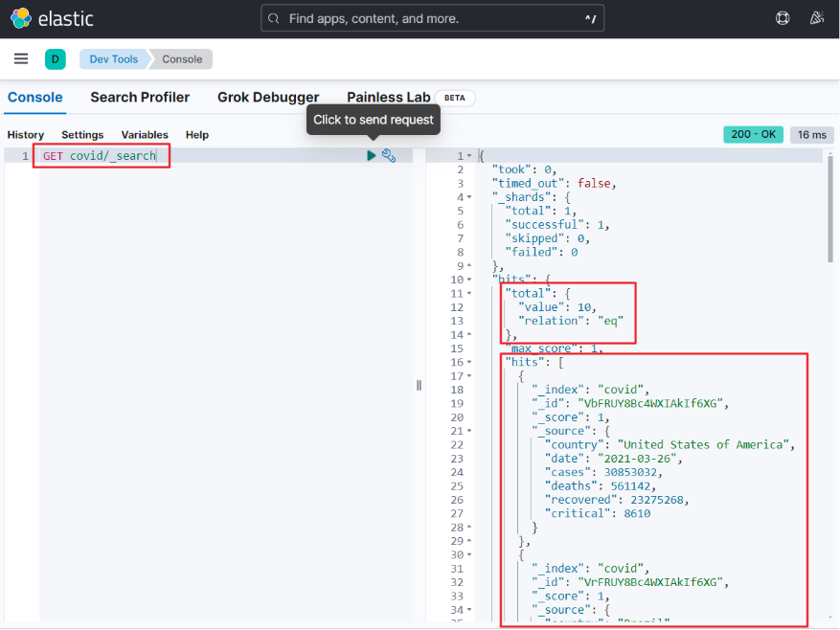Viewport: 840px width, 630px height.
Task: Click the green D space avatar
Action: click(x=56, y=59)
